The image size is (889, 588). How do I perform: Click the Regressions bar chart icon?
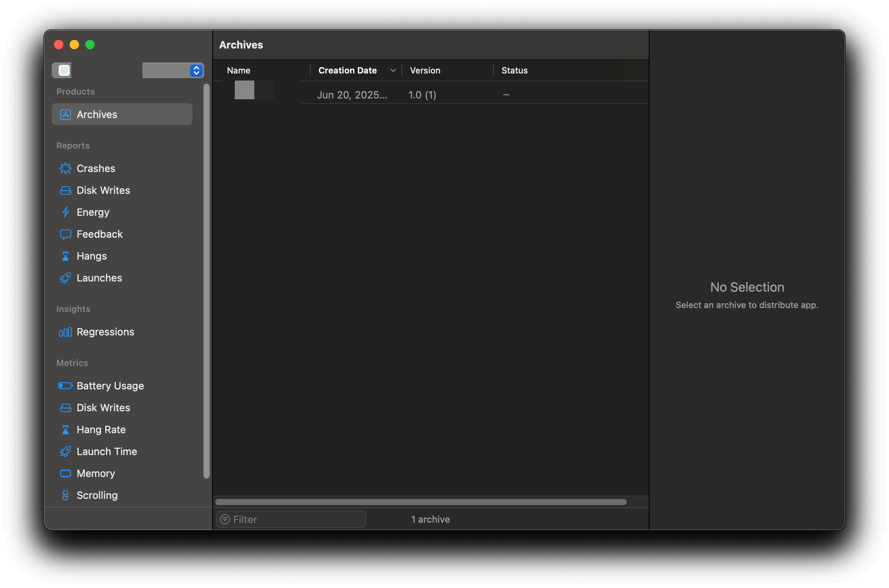tap(65, 332)
